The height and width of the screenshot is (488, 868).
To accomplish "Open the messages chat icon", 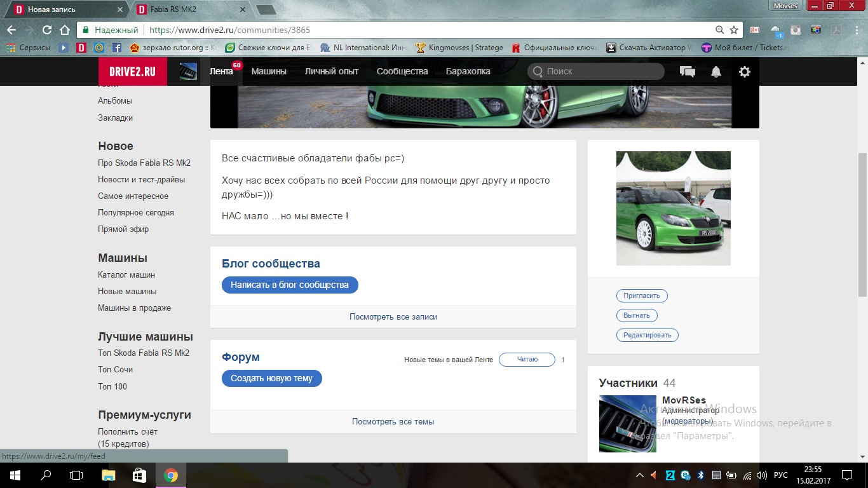I will pos(688,72).
